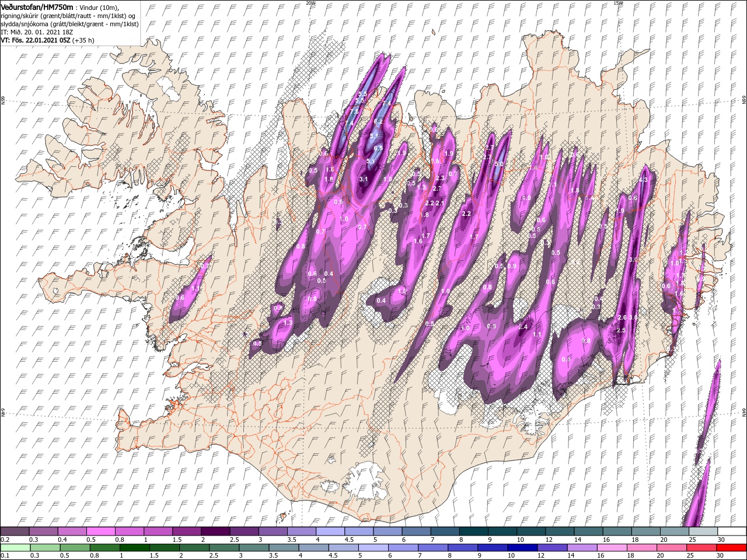The height and width of the screenshot is (560, 747).
Task: Click the 0.2 label on the snow legend
Action: (x=5, y=540)
